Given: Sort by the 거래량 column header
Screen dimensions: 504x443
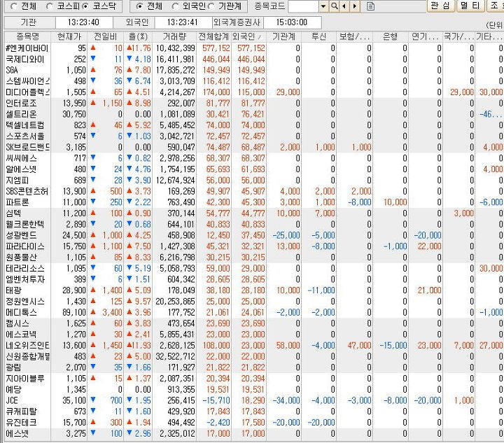Looking at the screenshot, I should coord(174,36).
